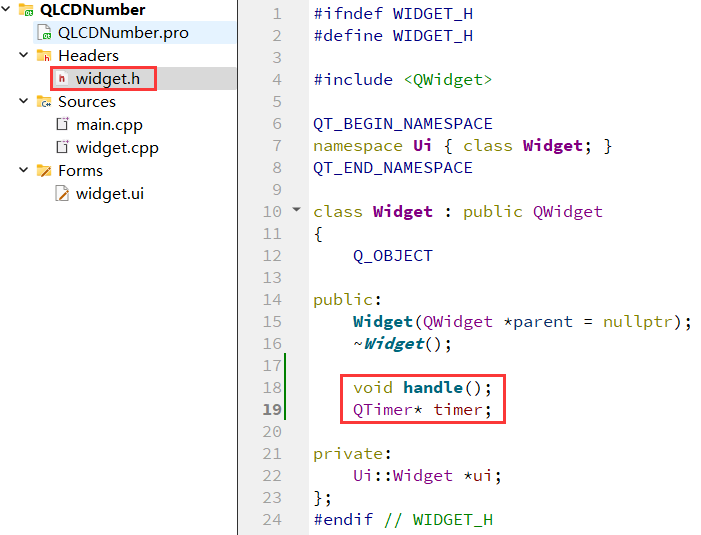This screenshot has height=535, width=701.
Task: Open main.cpp in Sources
Action: pyautogui.click(x=109, y=125)
